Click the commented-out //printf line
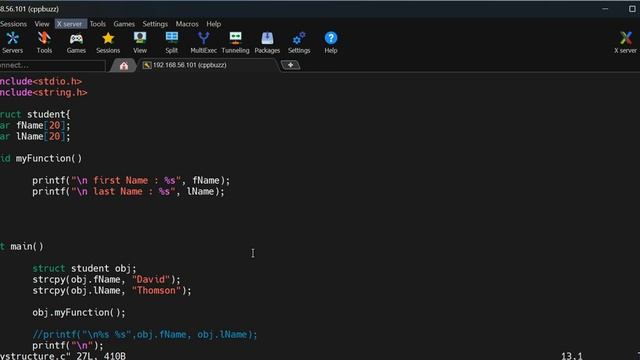The height and width of the screenshot is (360, 640). 145,335
